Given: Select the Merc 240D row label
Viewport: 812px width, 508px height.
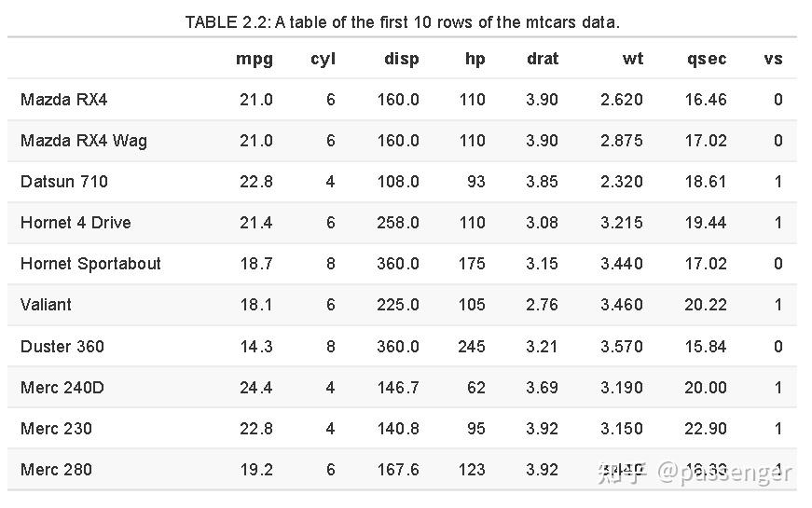Looking at the screenshot, I should click(63, 388).
